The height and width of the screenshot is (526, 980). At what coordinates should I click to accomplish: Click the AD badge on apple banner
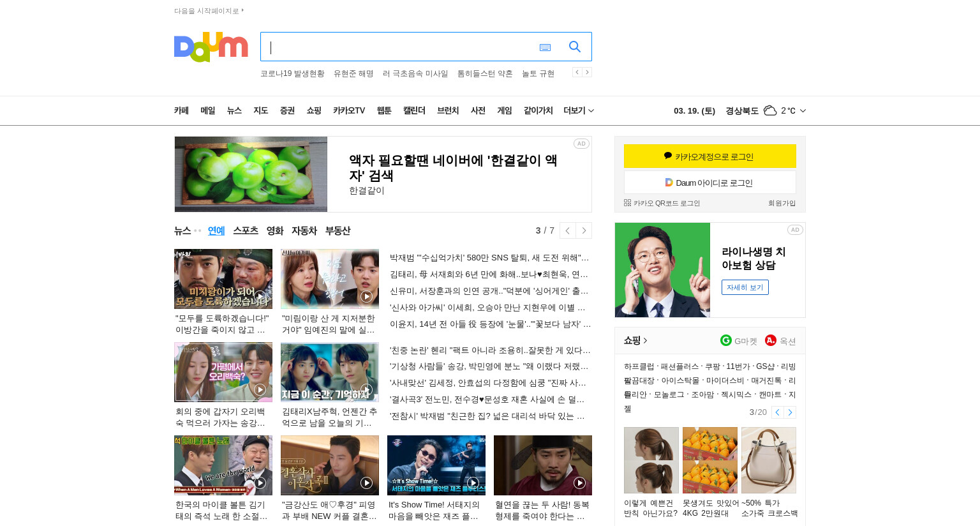point(581,144)
